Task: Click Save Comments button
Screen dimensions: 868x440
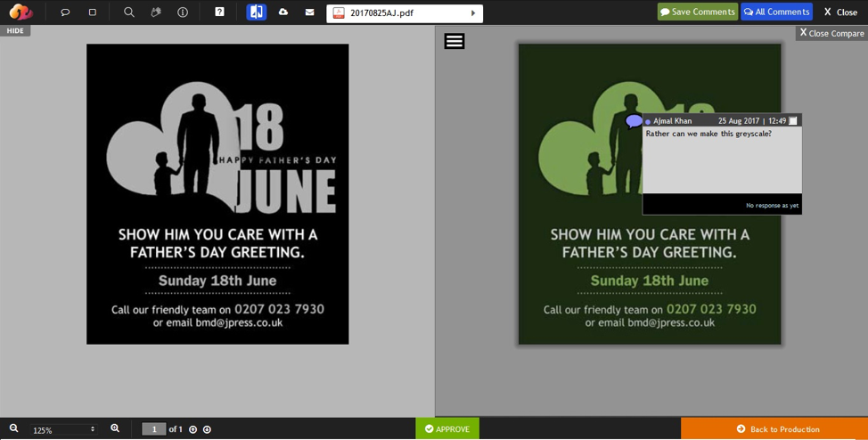Action: click(x=698, y=12)
